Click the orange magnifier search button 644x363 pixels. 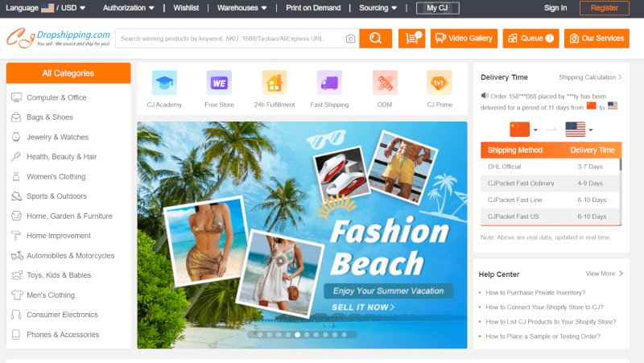click(375, 38)
